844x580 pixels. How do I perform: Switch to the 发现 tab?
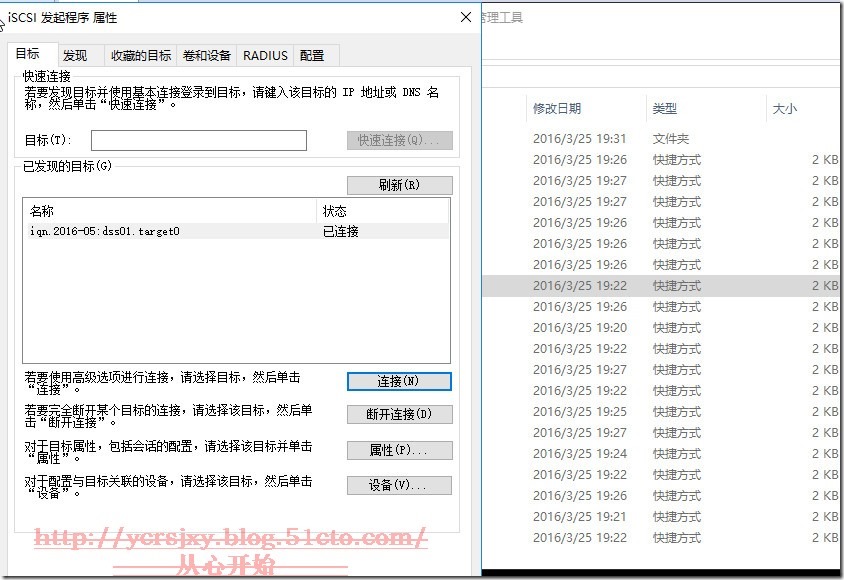(78, 55)
